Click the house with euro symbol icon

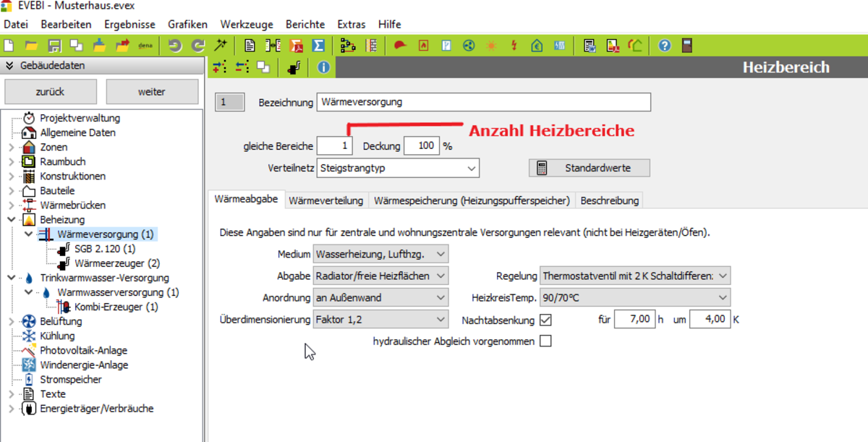[537, 46]
